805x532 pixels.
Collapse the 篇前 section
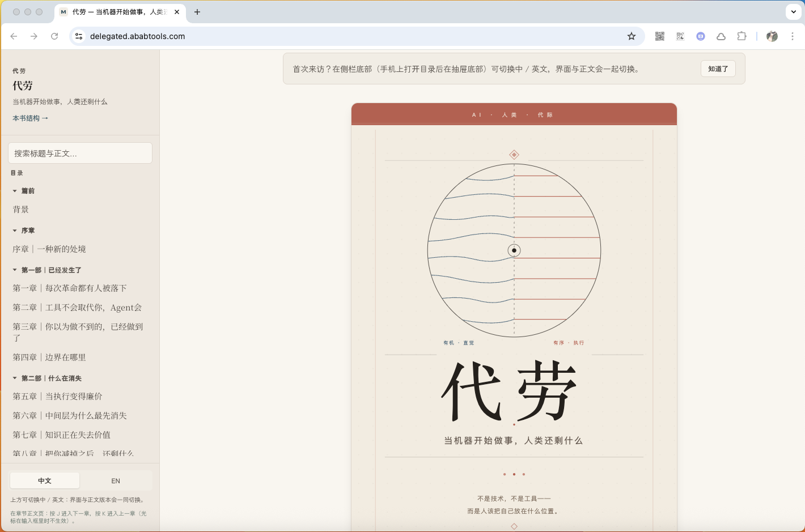pos(24,191)
